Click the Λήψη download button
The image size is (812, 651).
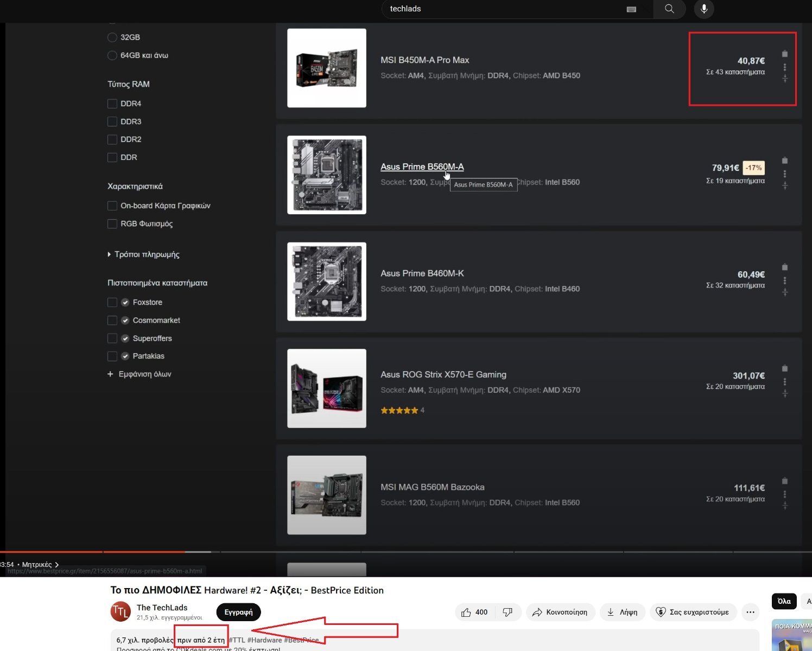coord(622,612)
